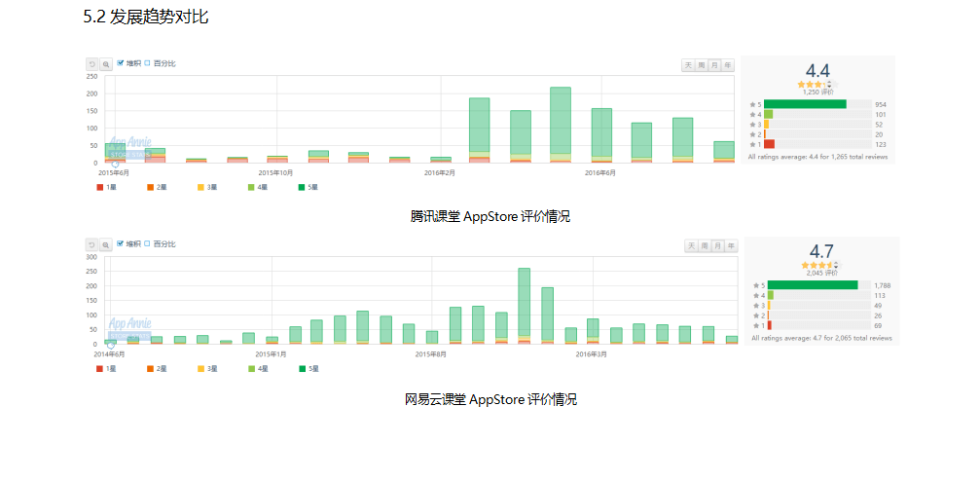Select 年 granularity in NetEase chart
Image resolution: width=980 pixels, height=481 pixels.
click(x=731, y=245)
